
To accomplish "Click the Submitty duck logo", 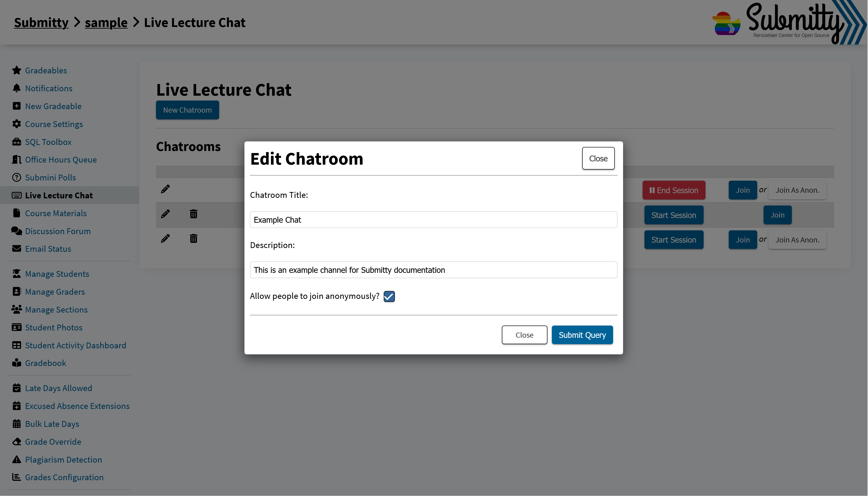I will [x=726, y=23].
